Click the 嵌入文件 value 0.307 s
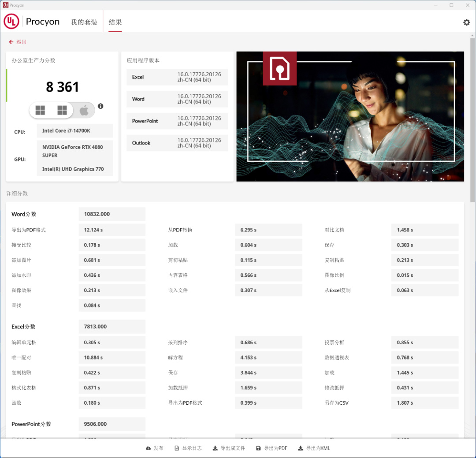 268,290
